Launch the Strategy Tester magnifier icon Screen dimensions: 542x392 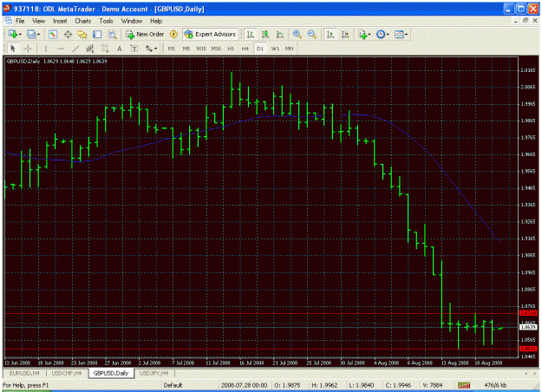(112, 34)
